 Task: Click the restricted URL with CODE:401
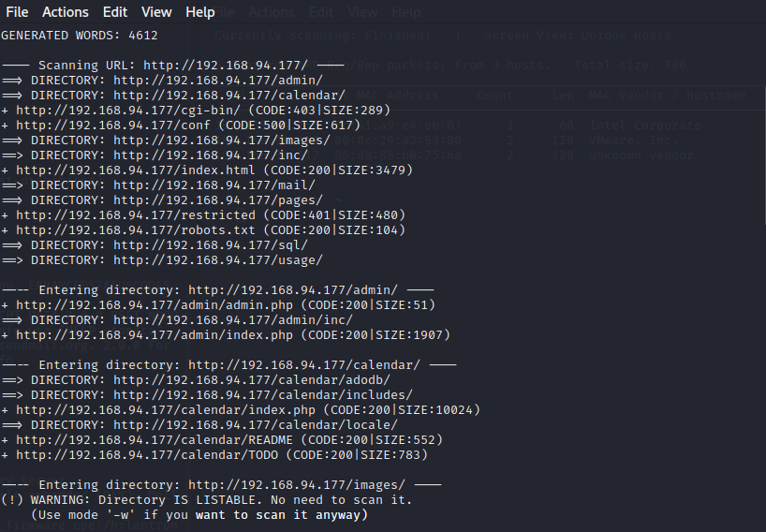(136, 214)
